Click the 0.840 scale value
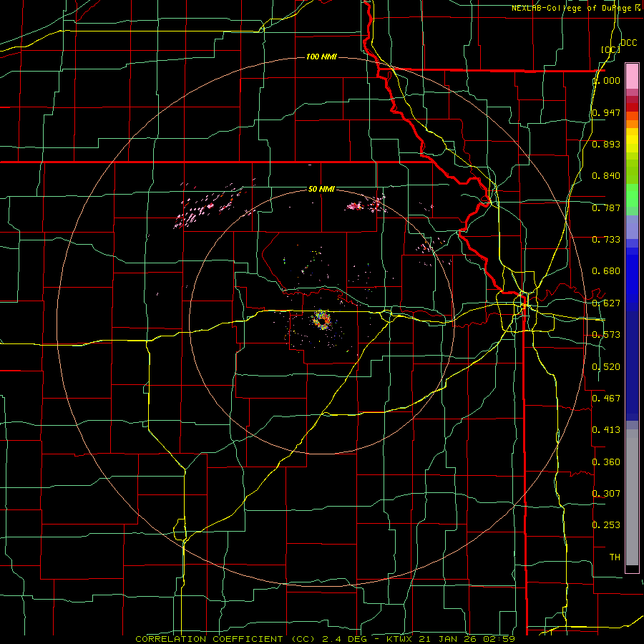 [x=606, y=176]
